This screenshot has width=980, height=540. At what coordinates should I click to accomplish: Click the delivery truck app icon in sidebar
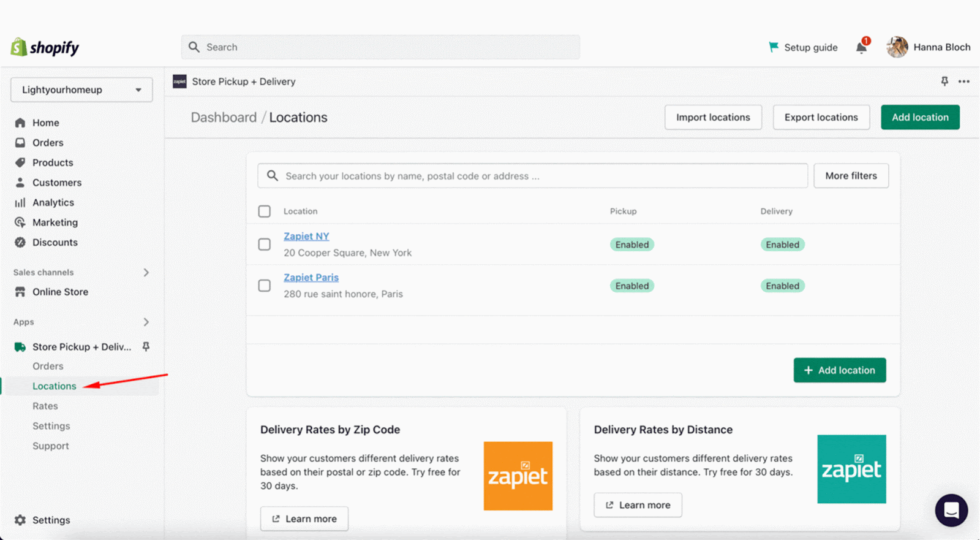pos(20,347)
